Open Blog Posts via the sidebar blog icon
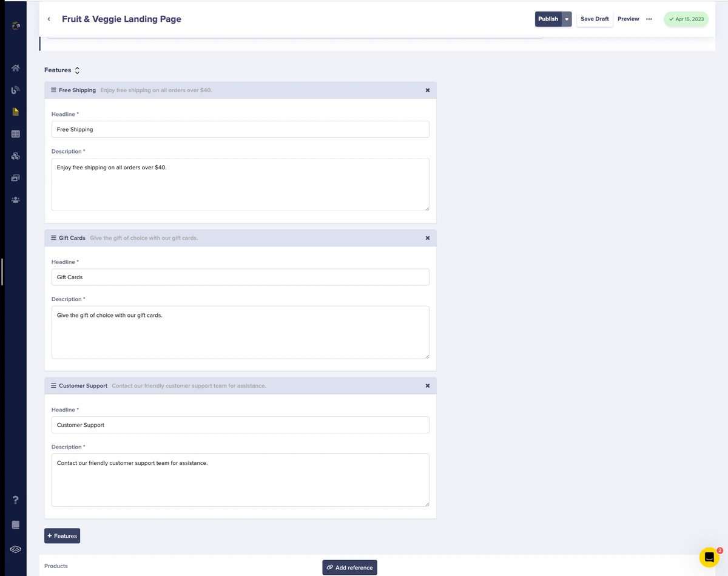This screenshot has height=576, width=728. (x=16, y=90)
